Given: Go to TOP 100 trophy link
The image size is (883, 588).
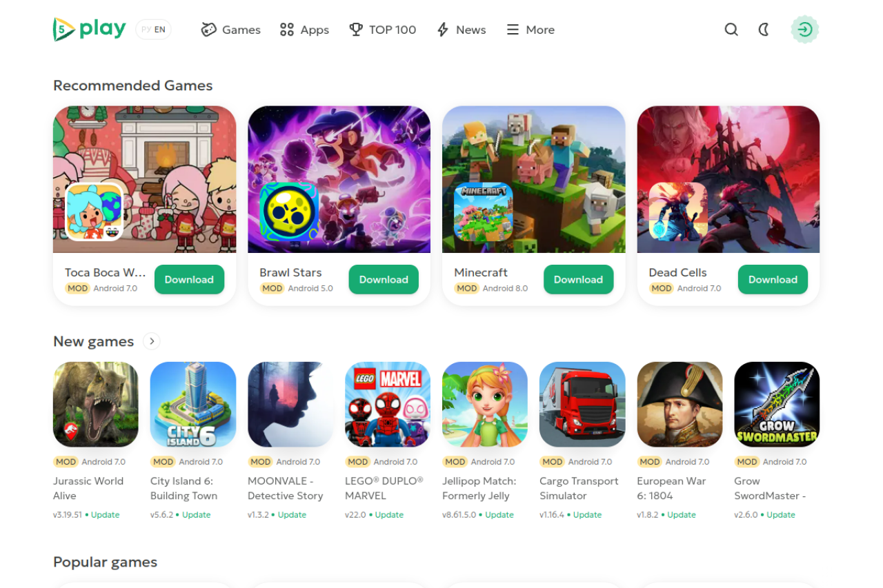Looking at the screenshot, I should pos(383,30).
